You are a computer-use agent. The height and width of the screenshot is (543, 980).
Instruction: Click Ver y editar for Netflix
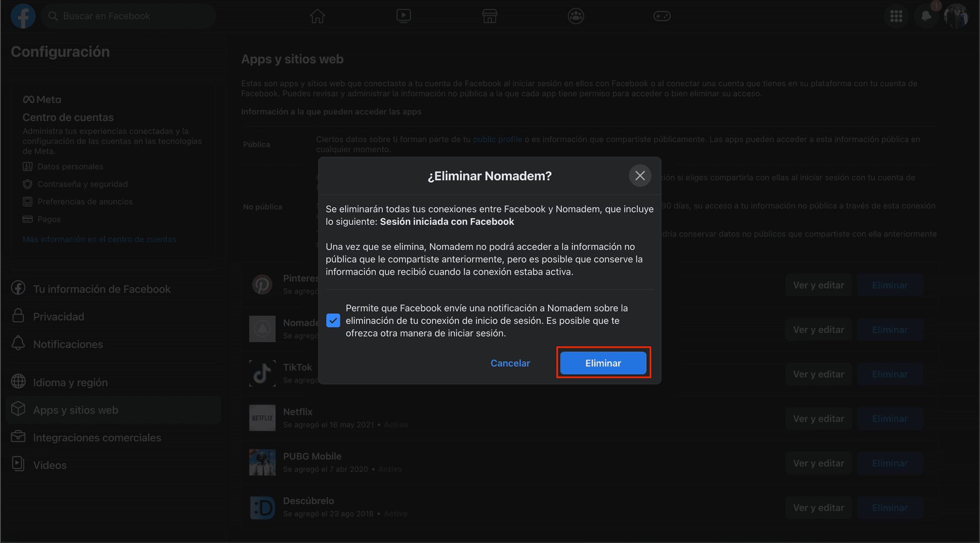coord(818,418)
